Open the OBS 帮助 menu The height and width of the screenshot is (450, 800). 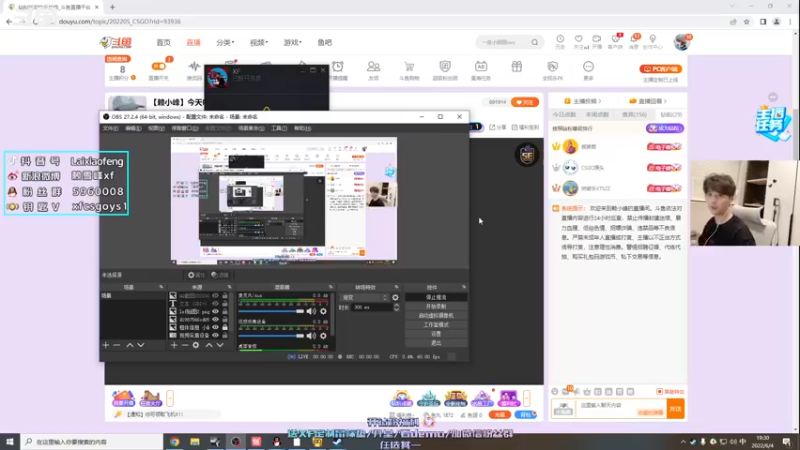pyautogui.click(x=303, y=129)
